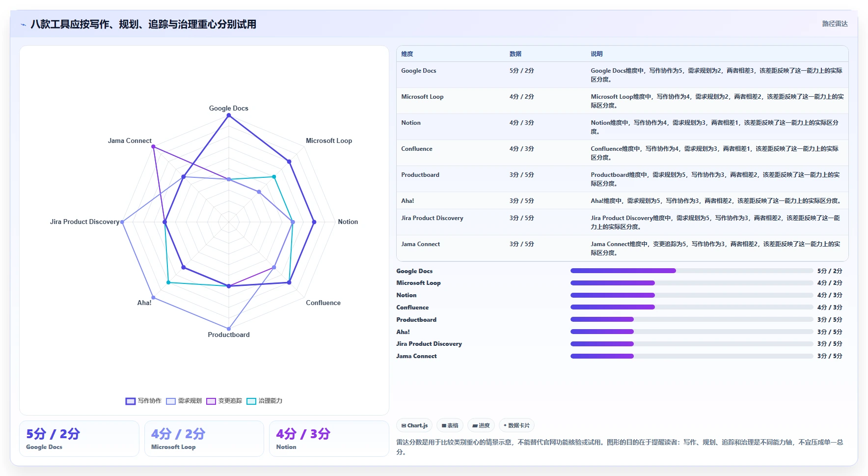Screen dimensions: 868x476
Task: Click the Jama Connect radar axis label
Action: (130, 140)
